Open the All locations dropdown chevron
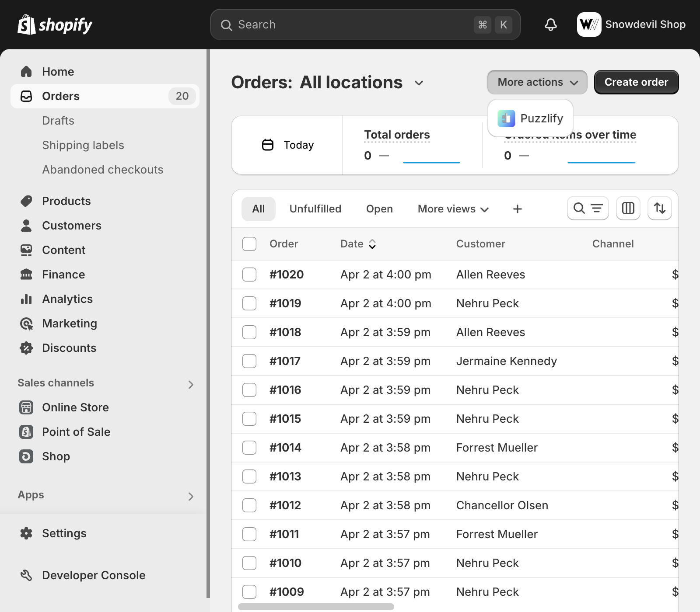 [419, 83]
